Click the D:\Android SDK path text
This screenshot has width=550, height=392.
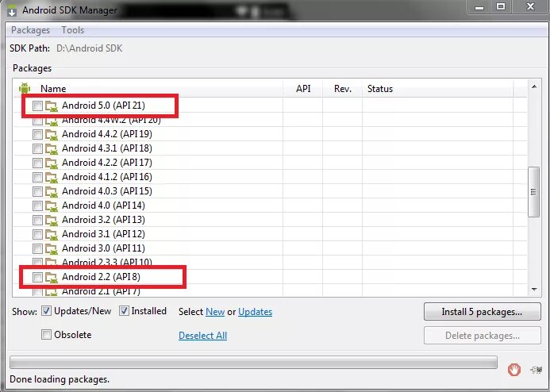click(x=90, y=48)
